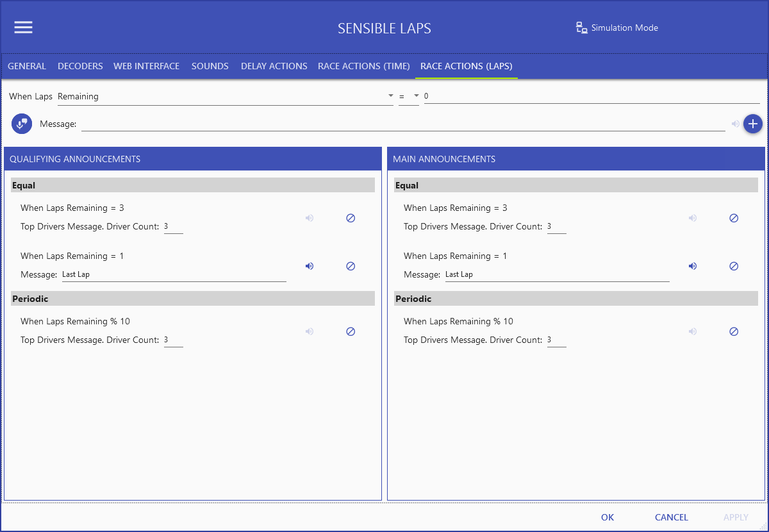This screenshot has height=532, width=769.
Task: Edit Main Last Lap message field
Action: [557, 274]
